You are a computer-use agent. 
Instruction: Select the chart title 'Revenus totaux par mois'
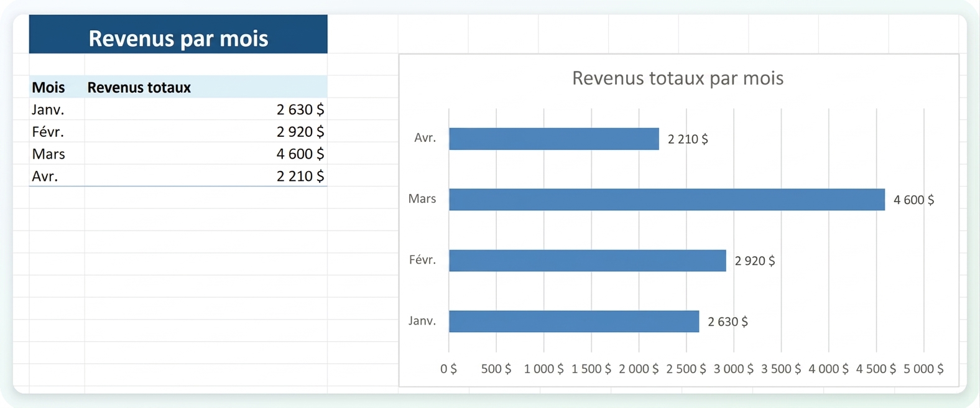(678, 78)
